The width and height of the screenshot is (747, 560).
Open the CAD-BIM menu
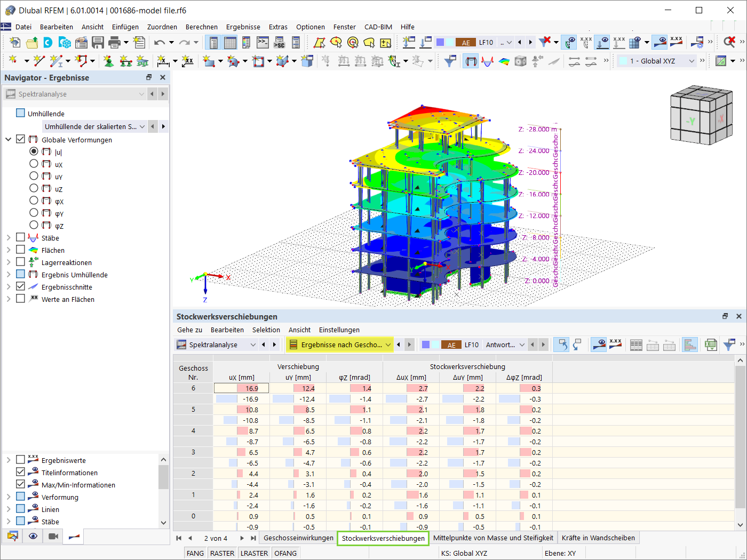tap(378, 27)
